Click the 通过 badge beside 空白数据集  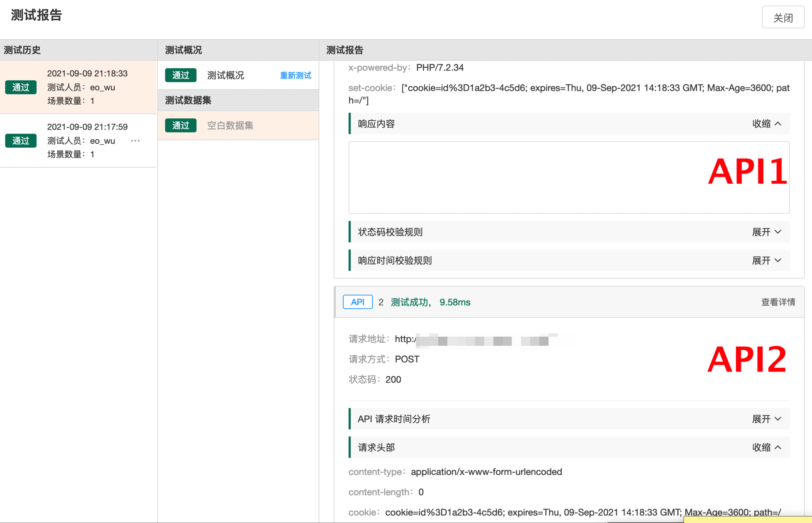point(180,125)
